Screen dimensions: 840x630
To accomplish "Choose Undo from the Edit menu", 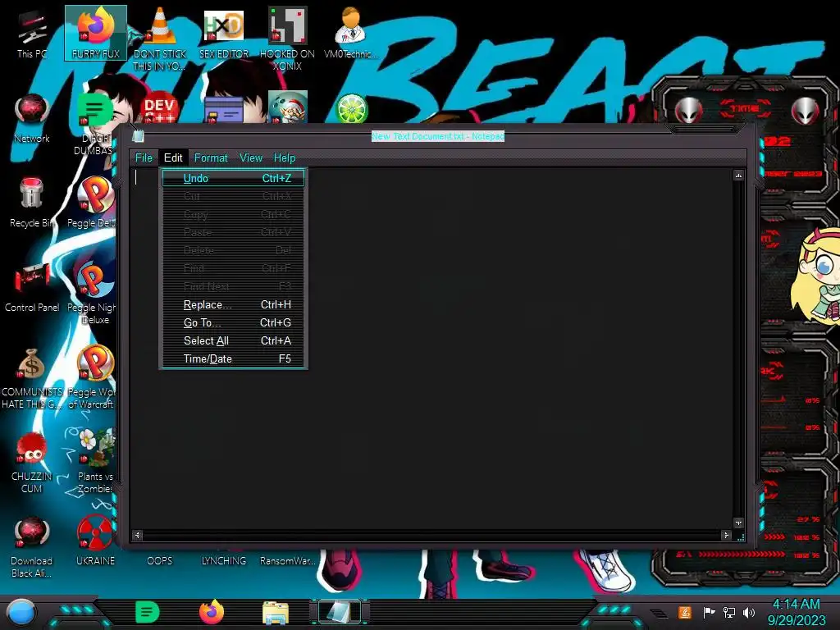I will (x=233, y=178).
